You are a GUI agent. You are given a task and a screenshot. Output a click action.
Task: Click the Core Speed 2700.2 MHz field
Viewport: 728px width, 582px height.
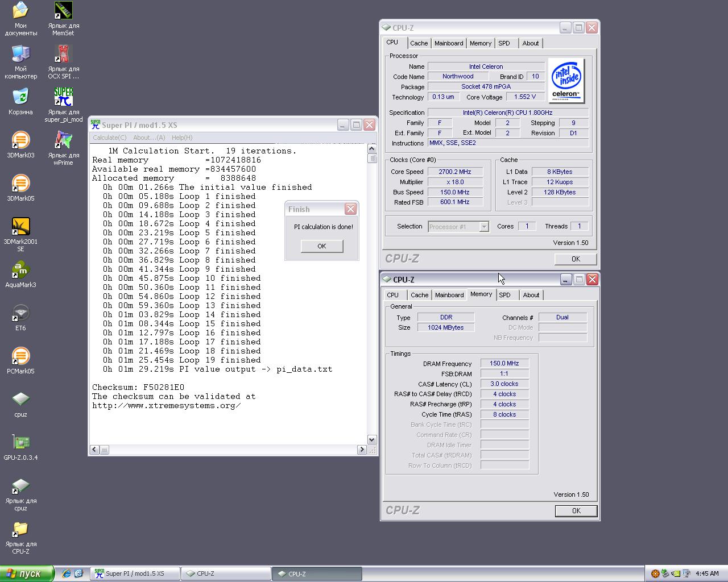(x=455, y=172)
